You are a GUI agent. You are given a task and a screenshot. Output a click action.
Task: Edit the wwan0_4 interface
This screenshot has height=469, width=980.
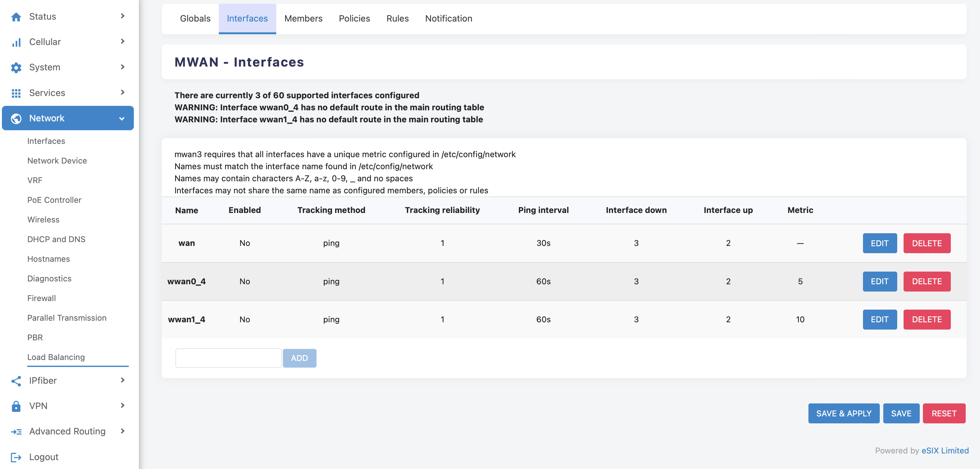click(x=879, y=282)
